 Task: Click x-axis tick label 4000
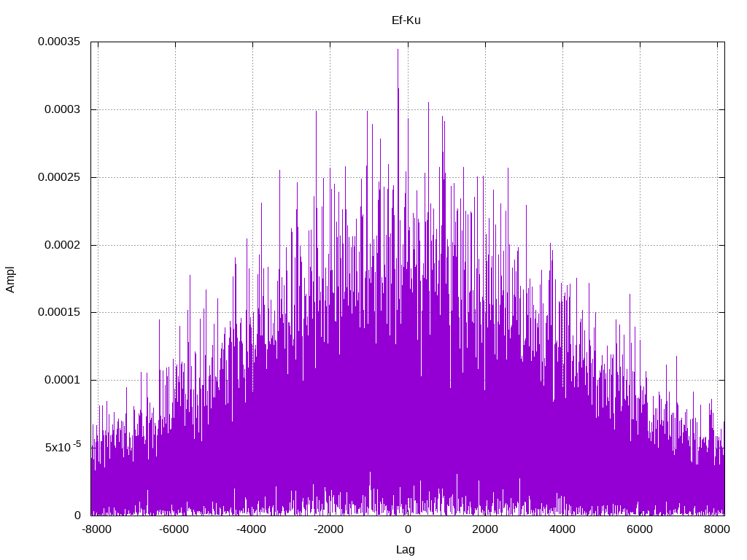[562, 529]
